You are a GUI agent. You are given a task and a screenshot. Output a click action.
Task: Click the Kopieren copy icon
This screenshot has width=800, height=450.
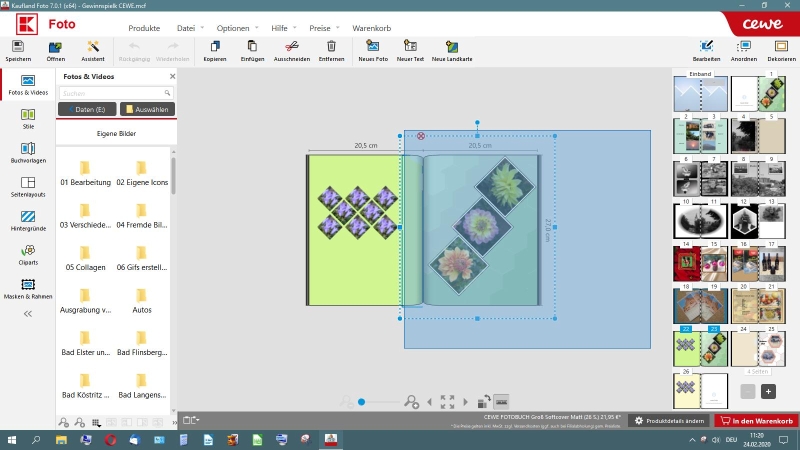214,46
